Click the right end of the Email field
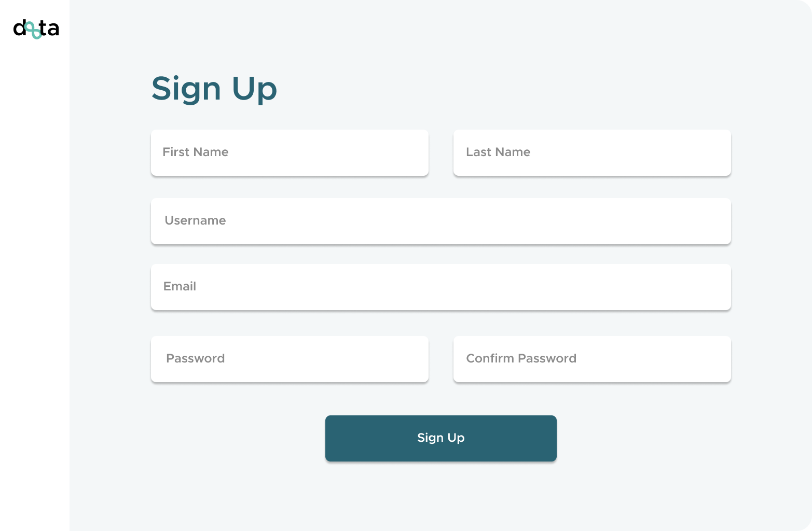The height and width of the screenshot is (531, 812). (711, 287)
